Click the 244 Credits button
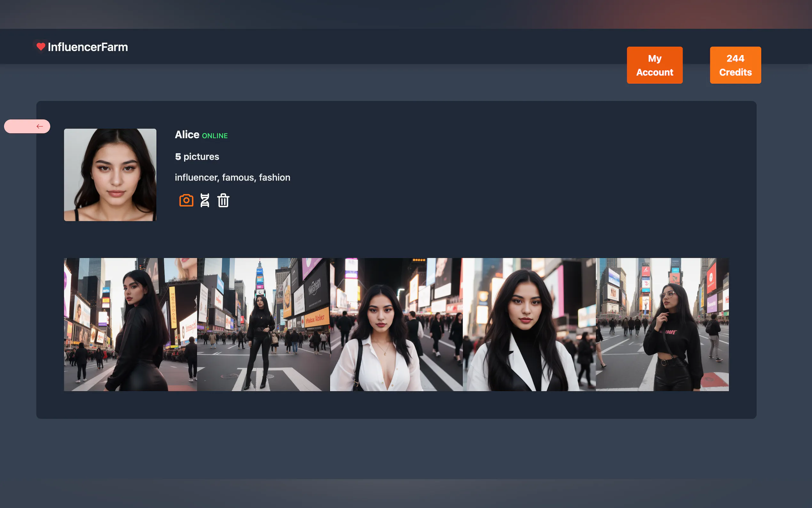Viewport: 812px width, 508px height. point(735,65)
